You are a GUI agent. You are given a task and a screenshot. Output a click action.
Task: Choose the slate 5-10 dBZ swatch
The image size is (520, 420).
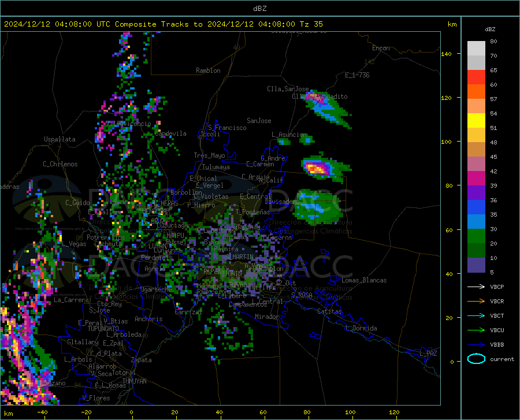click(x=476, y=265)
